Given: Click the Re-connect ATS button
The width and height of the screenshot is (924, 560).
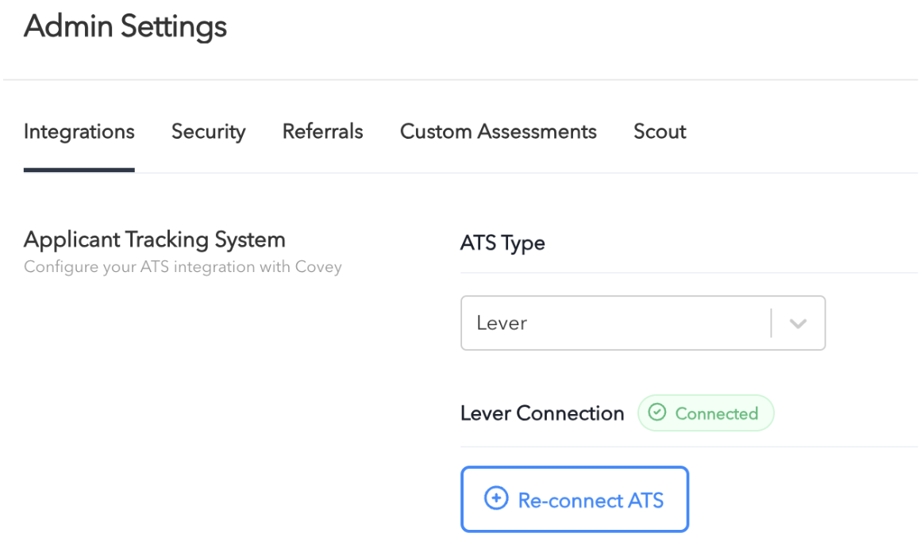Looking at the screenshot, I should point(575,500).
